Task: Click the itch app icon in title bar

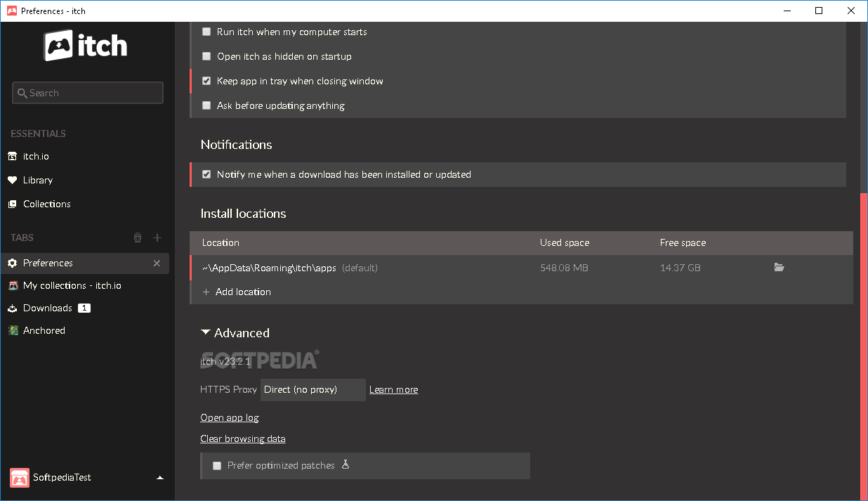Action: pos(11,11)
